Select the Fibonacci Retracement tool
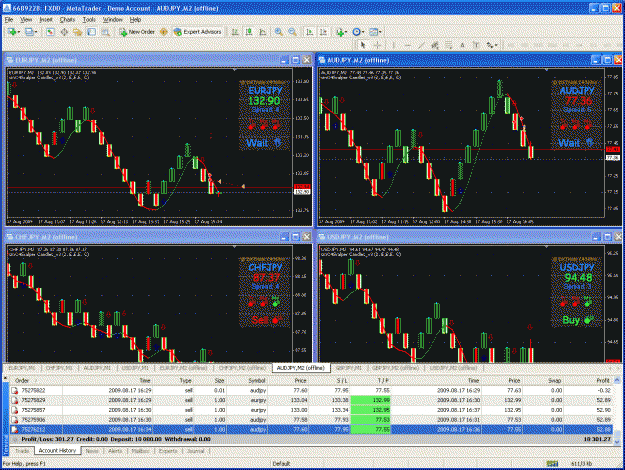The height and width of the screenshot is (470, 625). coord(448,45)
